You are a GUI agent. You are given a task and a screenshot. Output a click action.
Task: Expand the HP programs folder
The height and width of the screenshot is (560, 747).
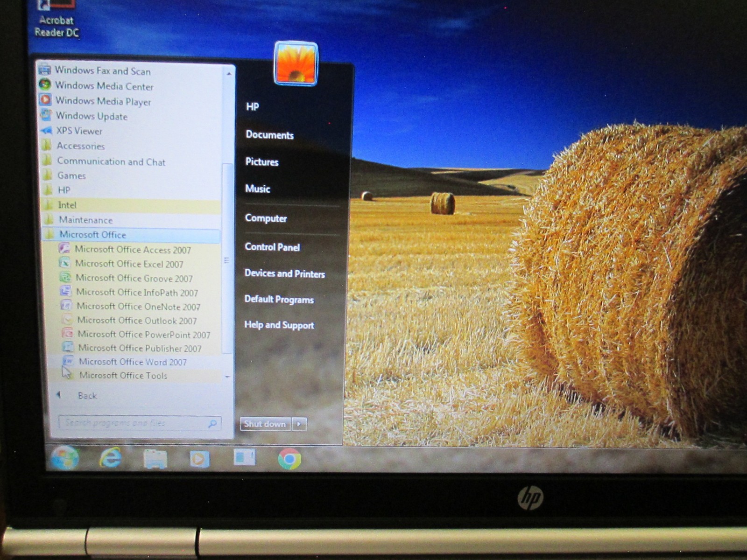[57, 190]
